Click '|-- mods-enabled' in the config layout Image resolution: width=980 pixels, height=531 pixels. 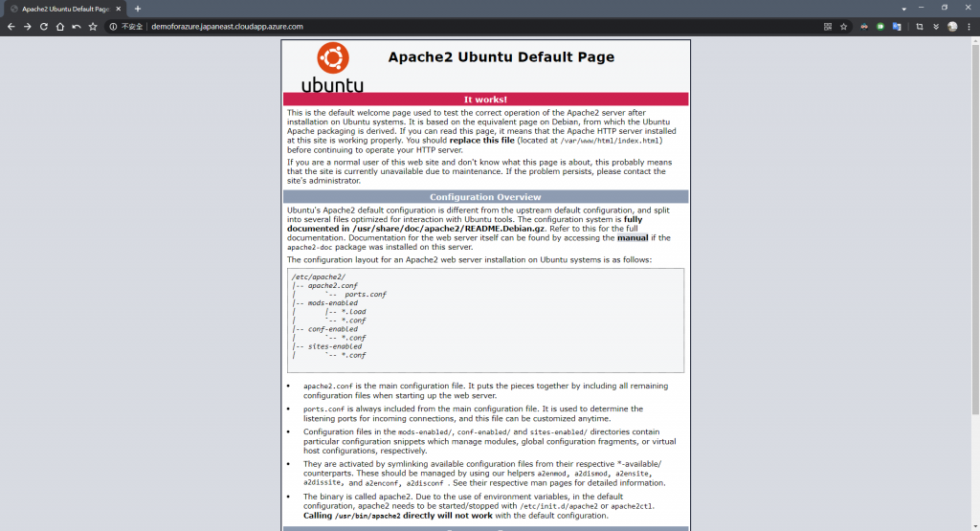click(325, 303)
